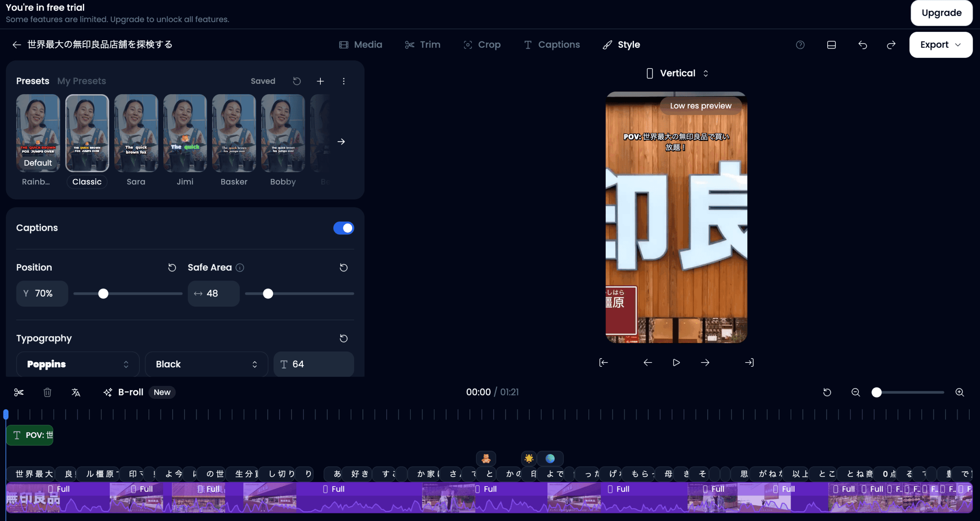
Task: Open the translate captions icon
Action: [76, 392]
